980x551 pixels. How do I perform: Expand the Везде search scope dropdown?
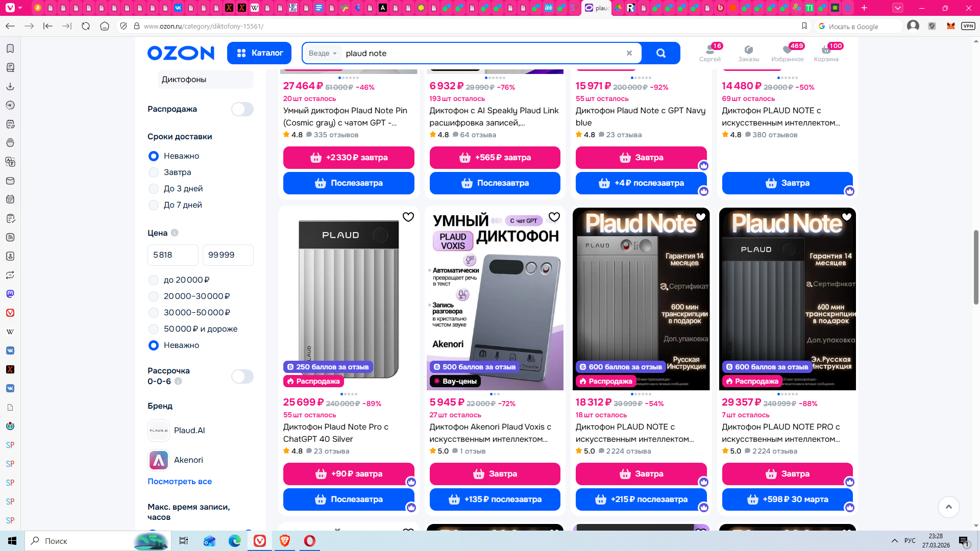pyautogui.click(x=323, y=53)
